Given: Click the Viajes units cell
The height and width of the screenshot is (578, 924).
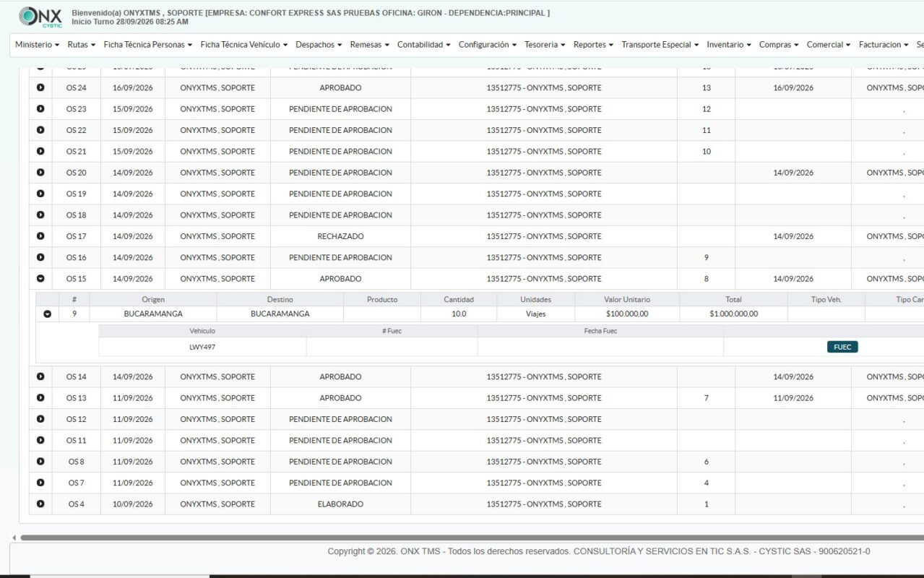Looking at the screenshot, I should (x=536, y=314).
